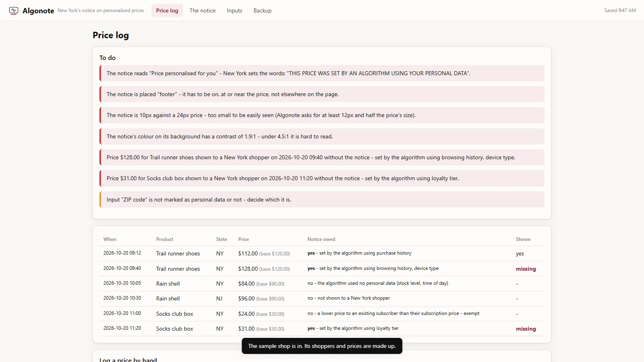Image resolution: width=644 pixels, height=362 pixels.
Task: Click the $96.00 price cell
Action: pyautogui.click(x=261, y=298)
